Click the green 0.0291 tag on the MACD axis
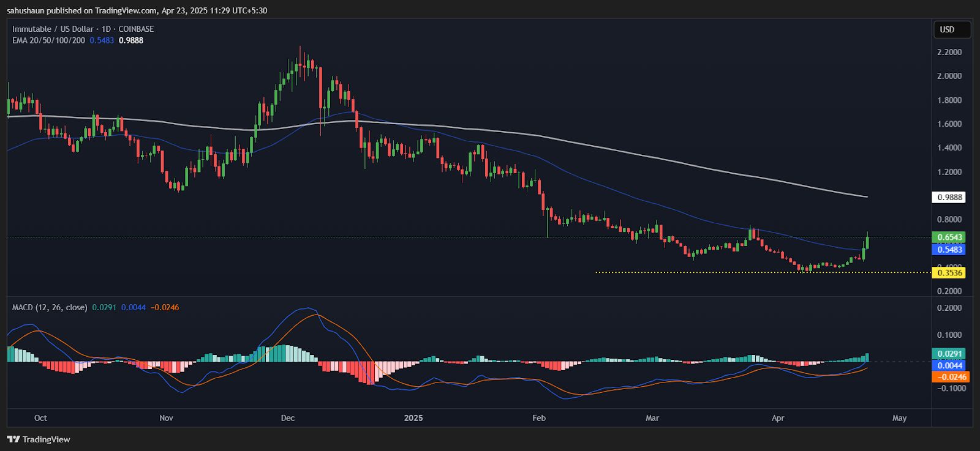Viewport: 980px width, 451px height. pyautogui.click(x=949, y=353)
